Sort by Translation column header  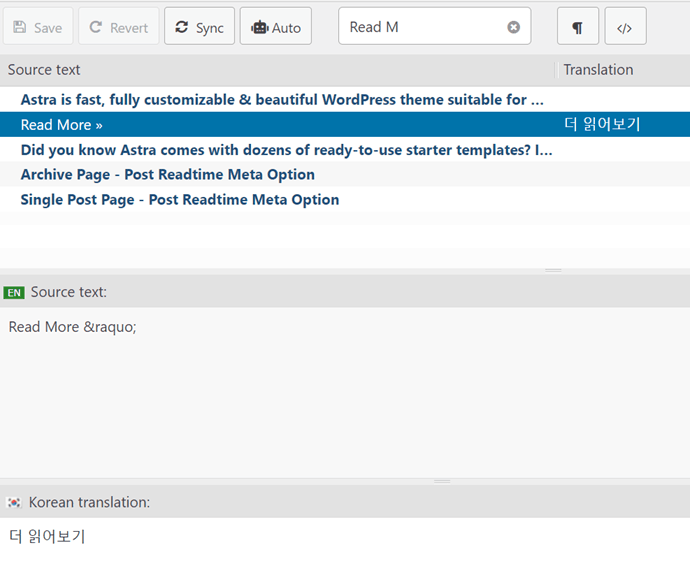click(x=623, y=70)
